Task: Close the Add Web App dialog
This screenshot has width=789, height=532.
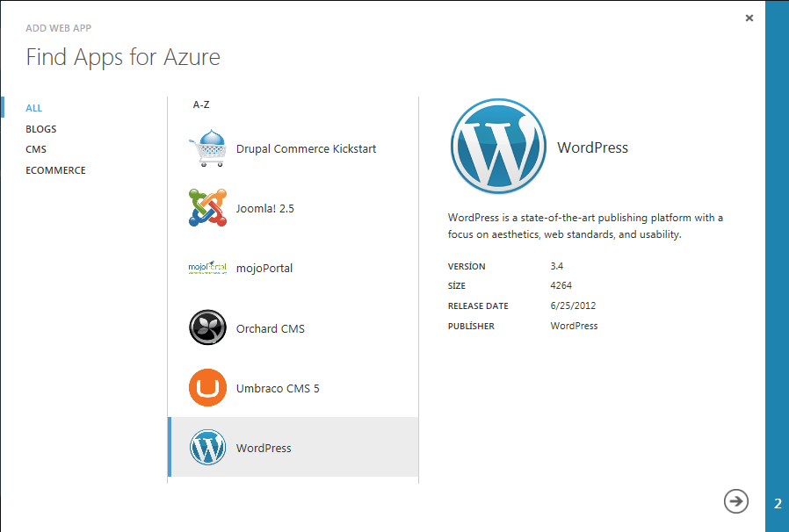Action: (x=749, y=18)
